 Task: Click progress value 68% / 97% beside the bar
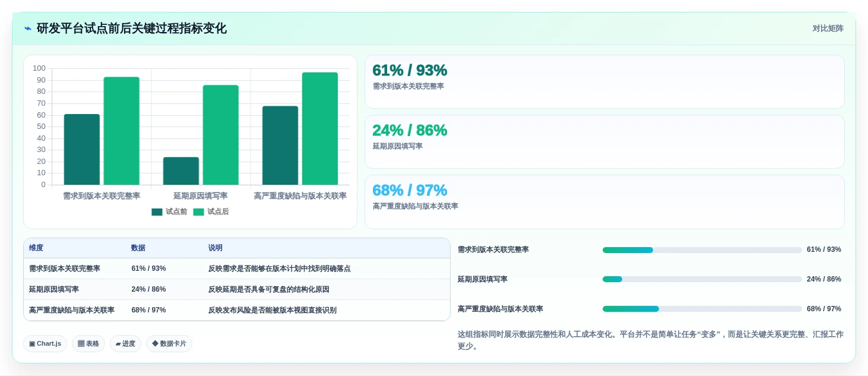[824, 309]
